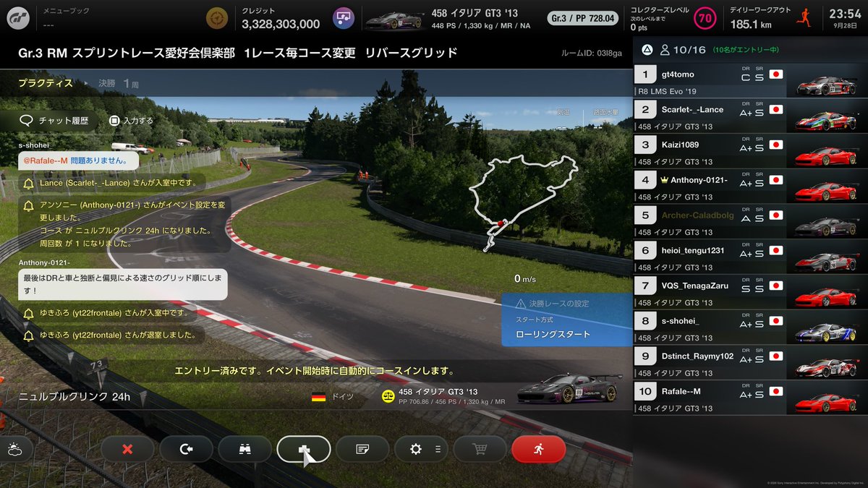Click the @Rafale--M chat message
The width and height of the screenshot is (868, 488).
pyautogui.click(x=78, y=160)
